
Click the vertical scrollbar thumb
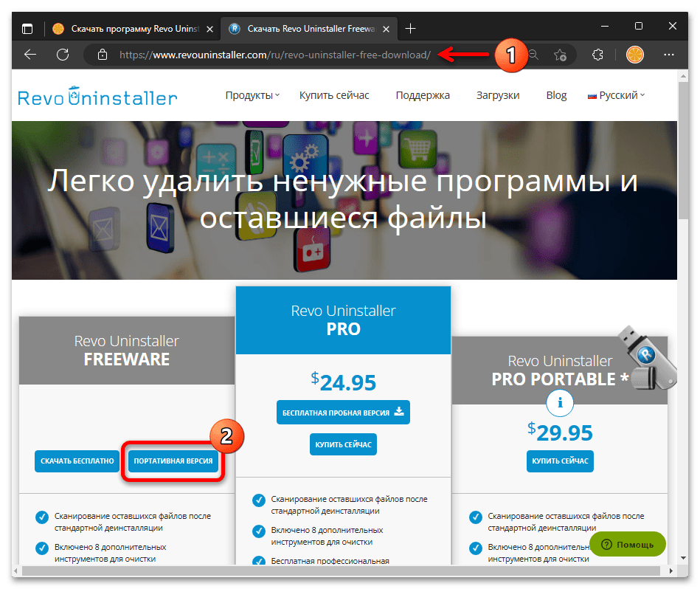click(x=683, y=151)
